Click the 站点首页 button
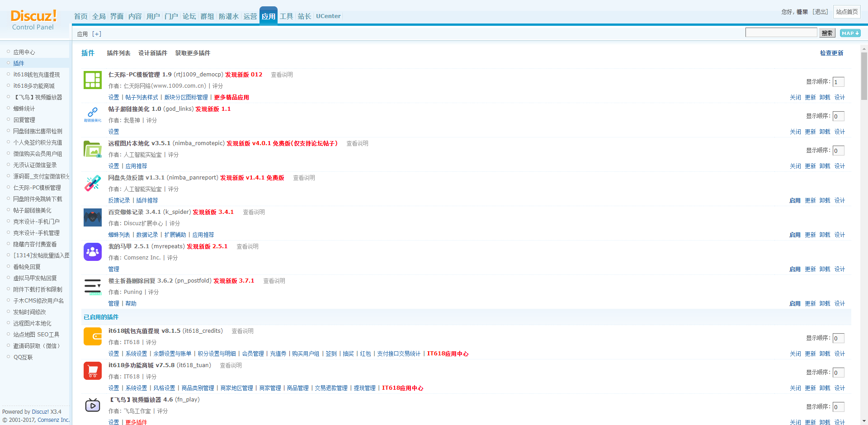The height and width of the screenshot is (425, 868). pos(847,12)
